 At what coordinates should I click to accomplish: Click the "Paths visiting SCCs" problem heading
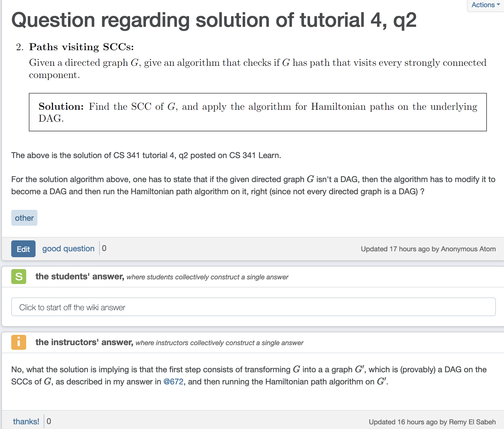81,47
